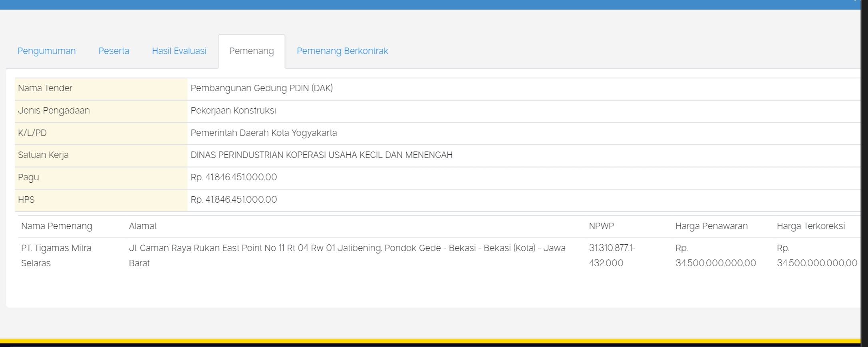Click the tender name Pembangunan Gedung PDIN (DAK)

point(262,88)
